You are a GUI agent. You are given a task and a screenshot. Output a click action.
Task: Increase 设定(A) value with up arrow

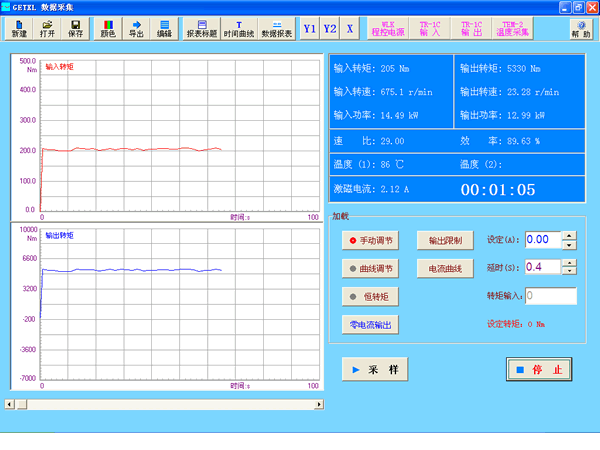pyautogui.click(x=569, y=235)
